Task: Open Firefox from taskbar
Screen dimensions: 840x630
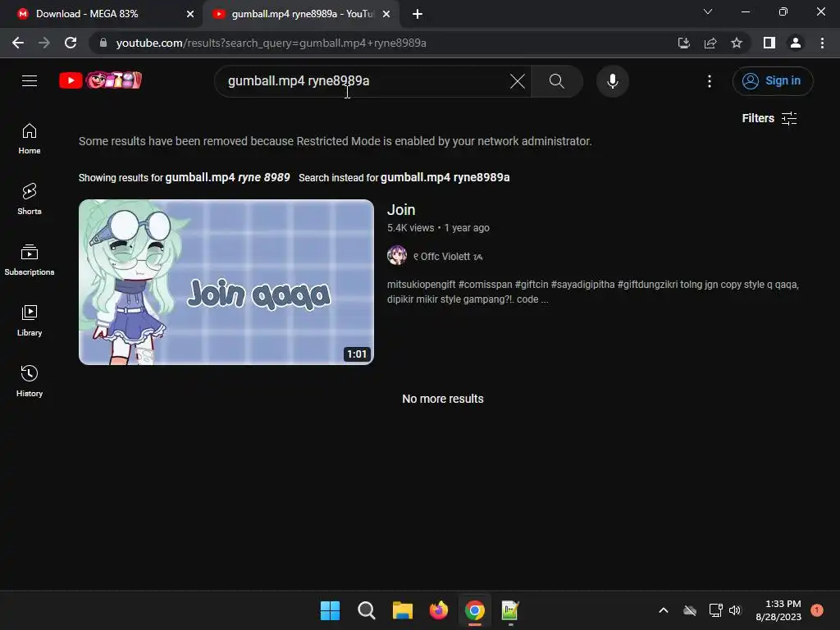Action: (x=439, y=610)
